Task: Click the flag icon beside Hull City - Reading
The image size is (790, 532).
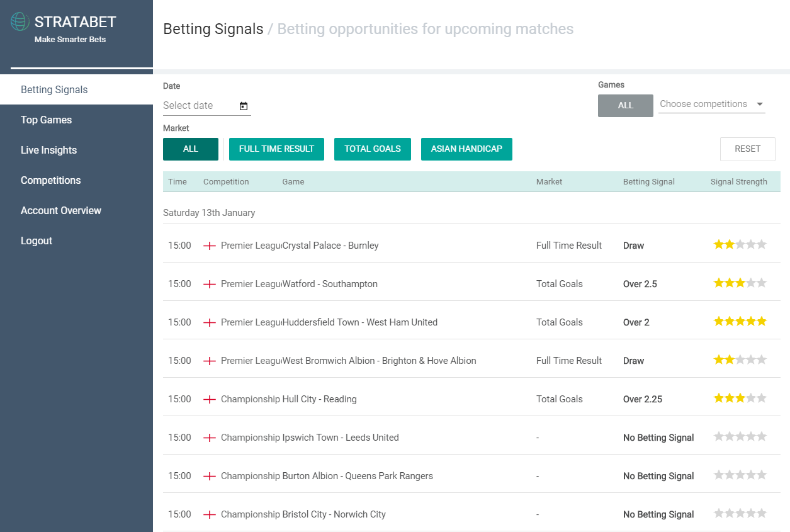Action: (210, 399)
